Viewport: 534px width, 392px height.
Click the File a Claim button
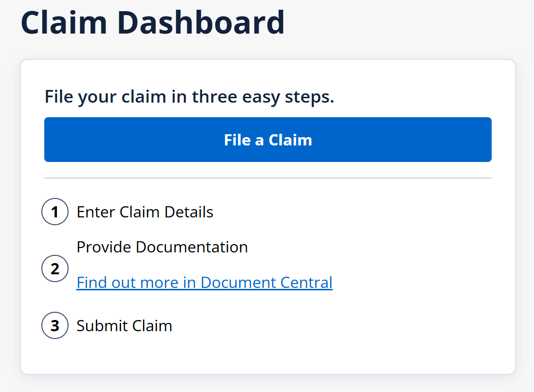(267, 140)
